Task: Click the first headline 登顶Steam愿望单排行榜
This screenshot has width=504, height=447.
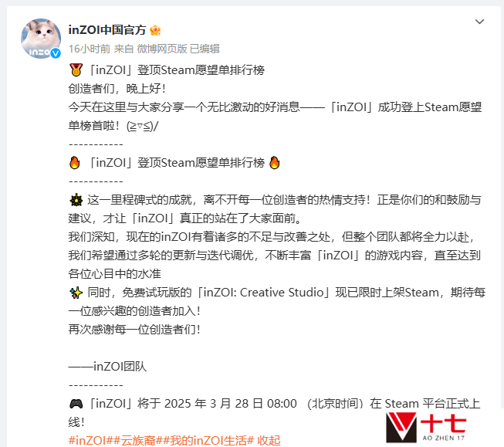Action: 201,70
